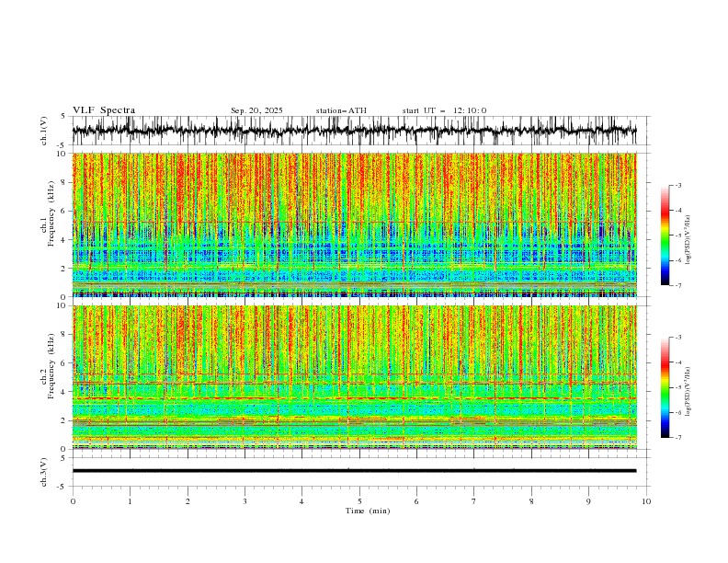Click time axis tick label '9'
Screen dimensions: 728x563
(588, 501)
